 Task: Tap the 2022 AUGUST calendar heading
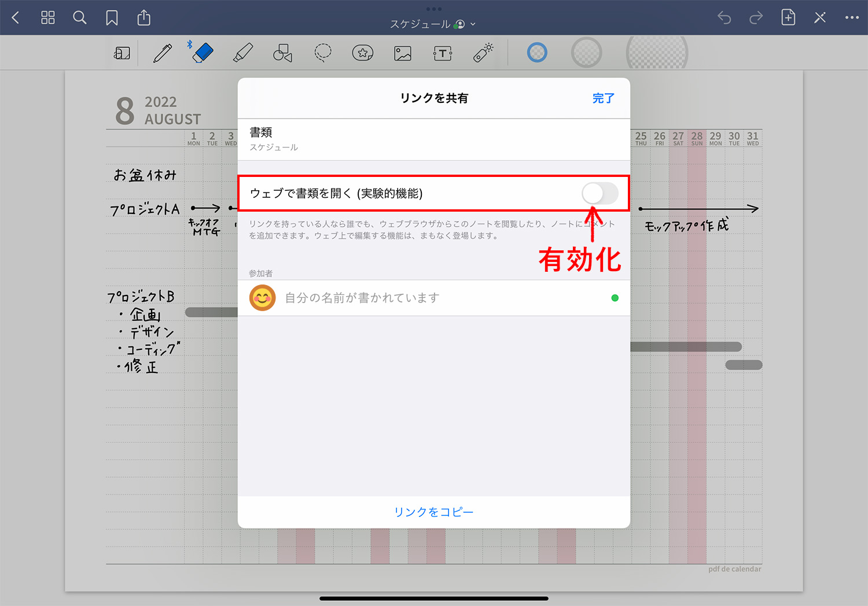click(172, 110)
